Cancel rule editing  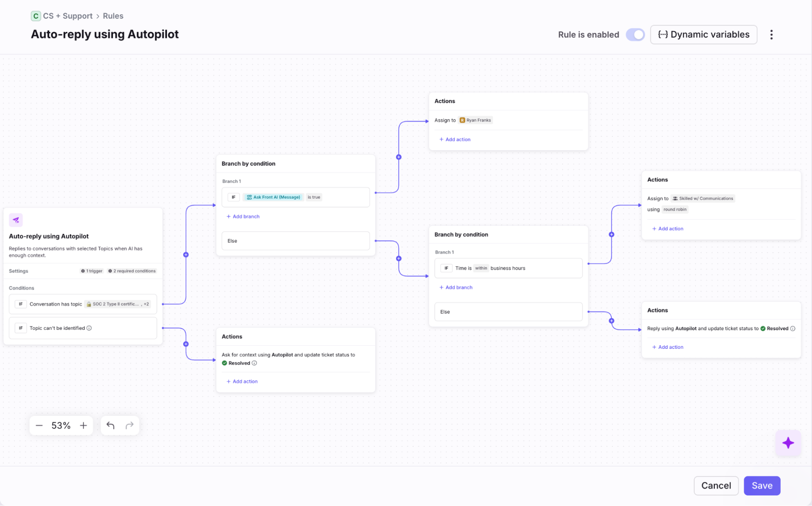click(x=716, y=485)
